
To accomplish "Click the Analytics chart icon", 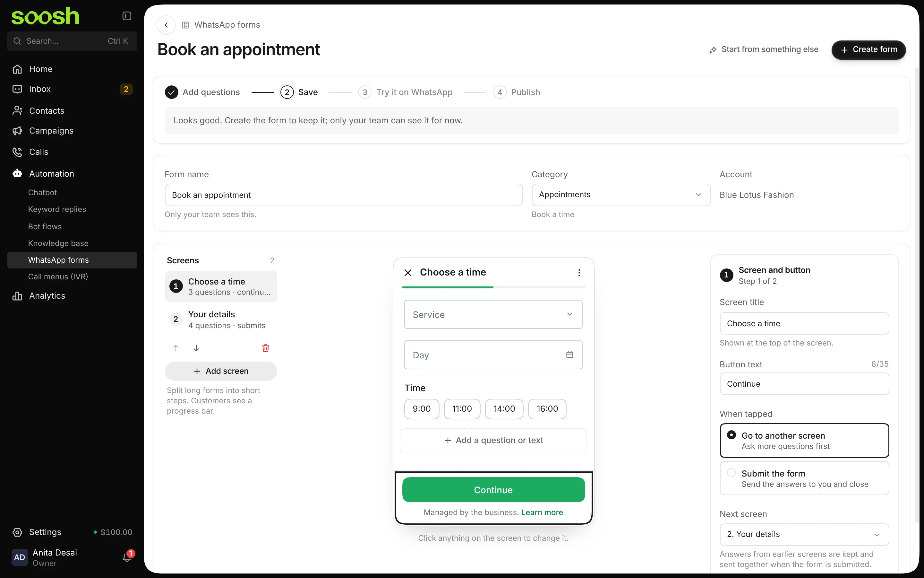I will (x=17, y=296).
